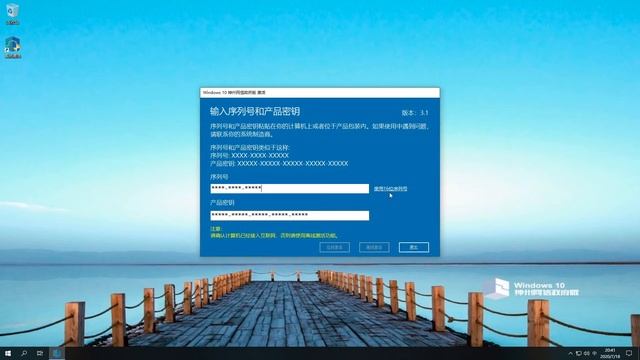Open the Windows Start menu
Screen dimensions: 640x360
[x=8, y=353]
